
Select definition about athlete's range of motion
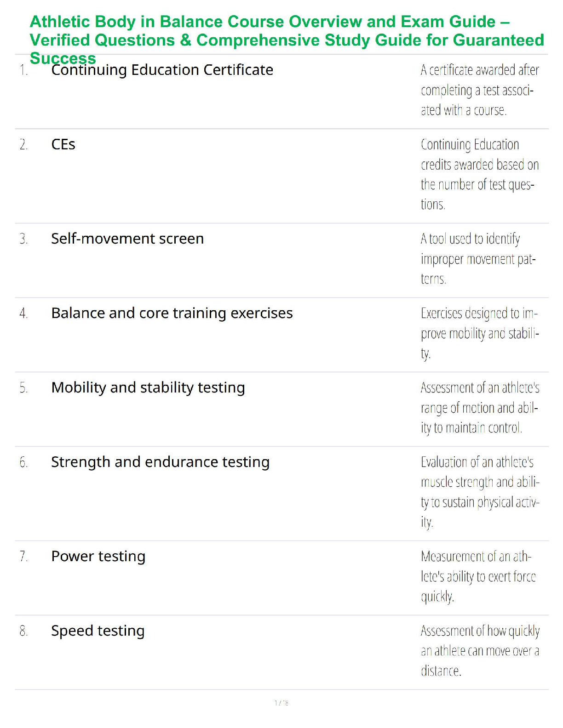click(479, 408)
